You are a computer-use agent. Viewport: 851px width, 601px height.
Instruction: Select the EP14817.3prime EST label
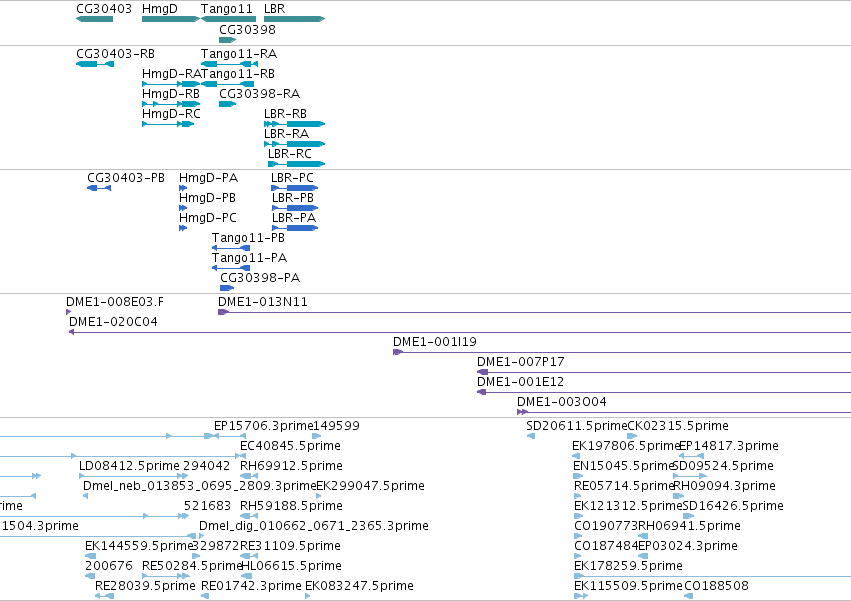[729, 446]
